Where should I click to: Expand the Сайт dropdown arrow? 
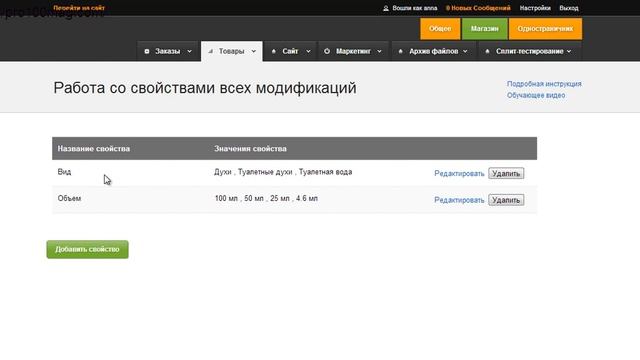coord(308,51)
